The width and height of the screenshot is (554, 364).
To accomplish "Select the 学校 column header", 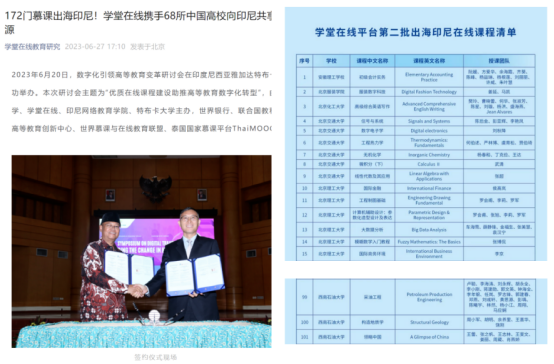I will click(x=331, y=61).
